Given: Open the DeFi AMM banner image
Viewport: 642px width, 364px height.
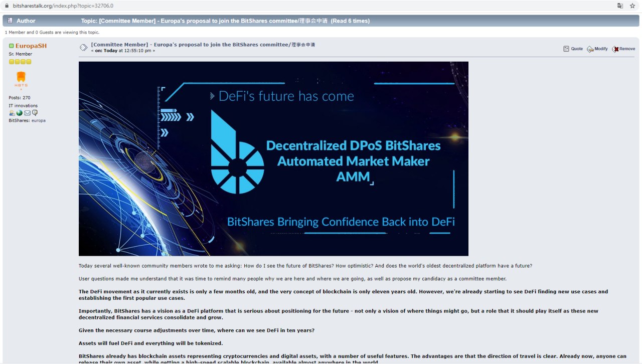Looking at the screenshot, I should (273, 158).
